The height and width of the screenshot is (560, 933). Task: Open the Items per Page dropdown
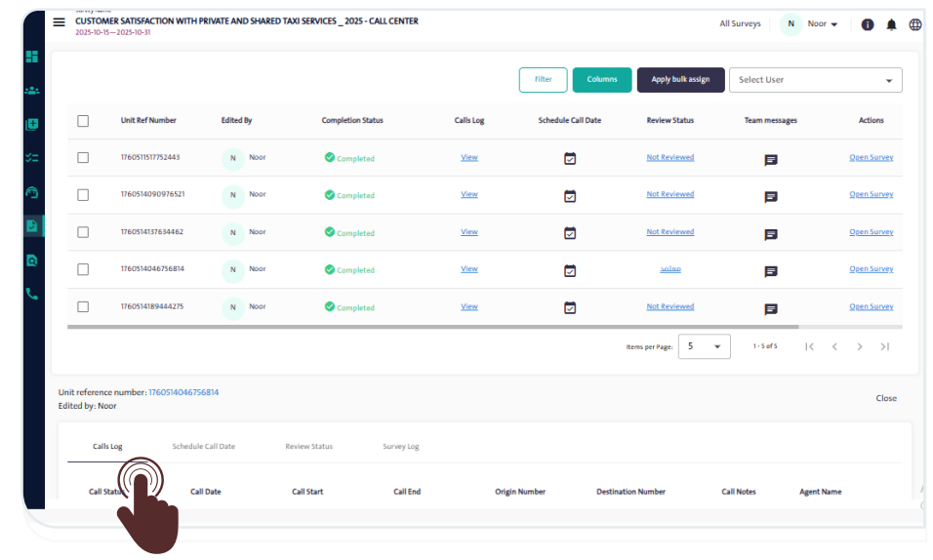coord(704,346)
